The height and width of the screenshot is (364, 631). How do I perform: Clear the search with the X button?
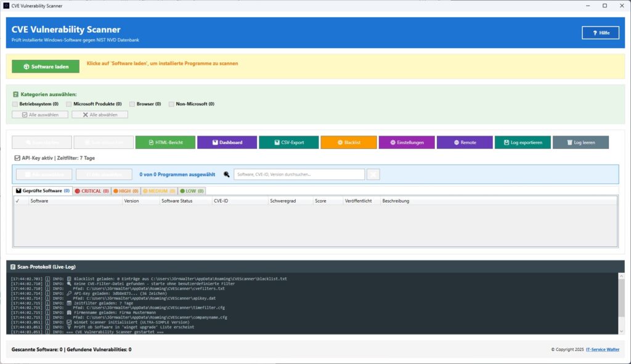point(372,174)
